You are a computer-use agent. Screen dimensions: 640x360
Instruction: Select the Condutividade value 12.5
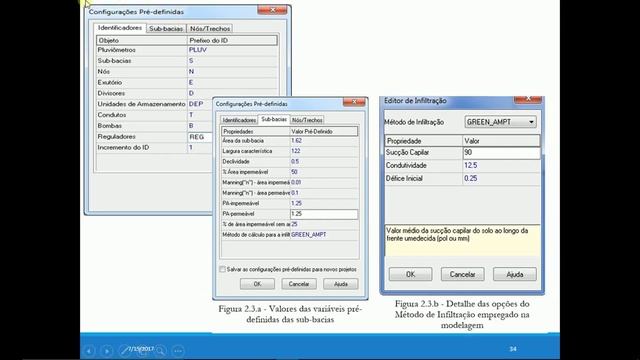click(471, 166)
